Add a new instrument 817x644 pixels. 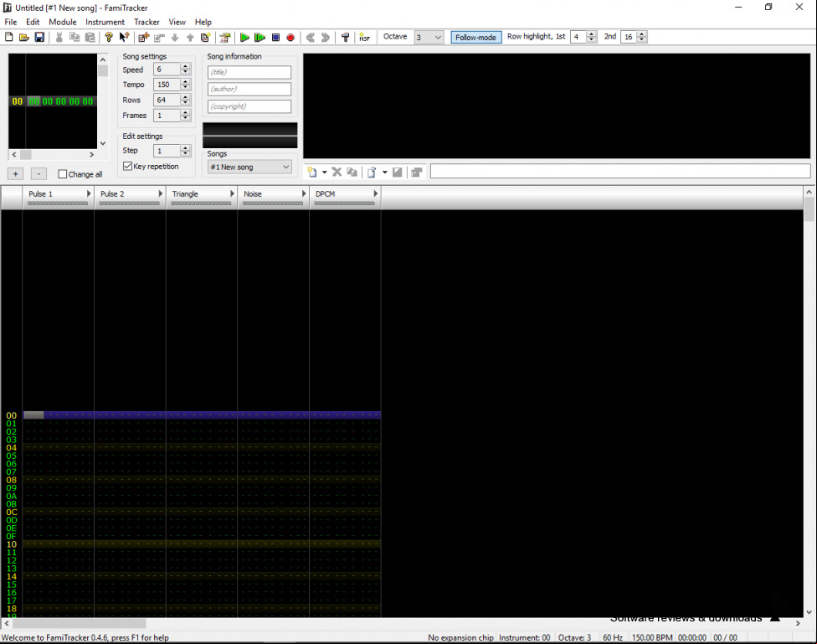pyautogui.click(x=312, y=172)
